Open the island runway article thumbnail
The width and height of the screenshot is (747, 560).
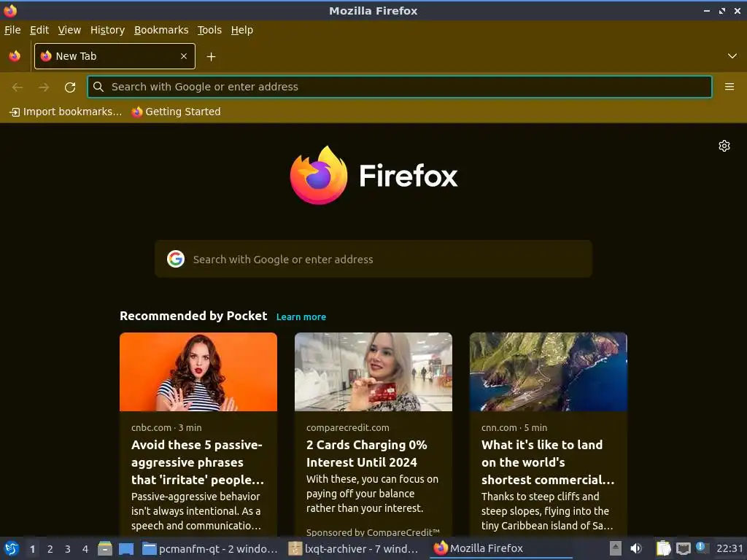coord(549,372)
